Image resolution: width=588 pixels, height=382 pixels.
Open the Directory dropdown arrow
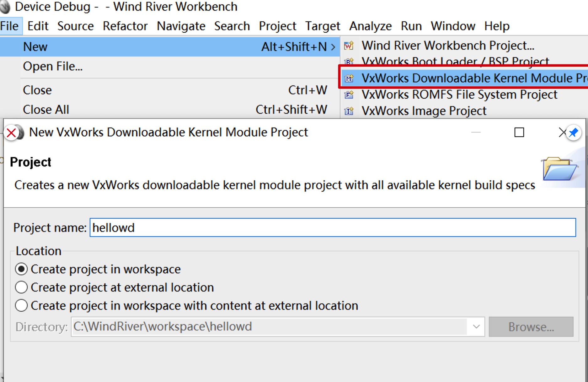click(476, 327)
